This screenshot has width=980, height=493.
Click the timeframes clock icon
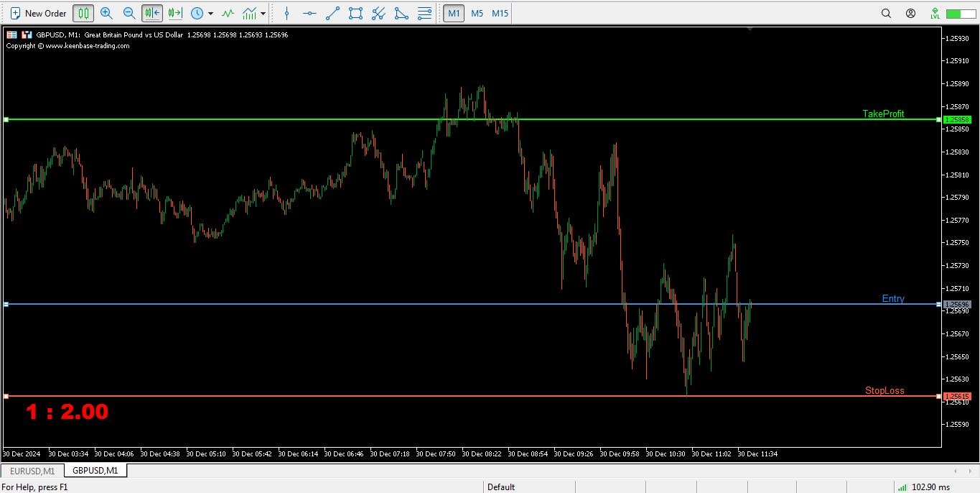point(197,13)
